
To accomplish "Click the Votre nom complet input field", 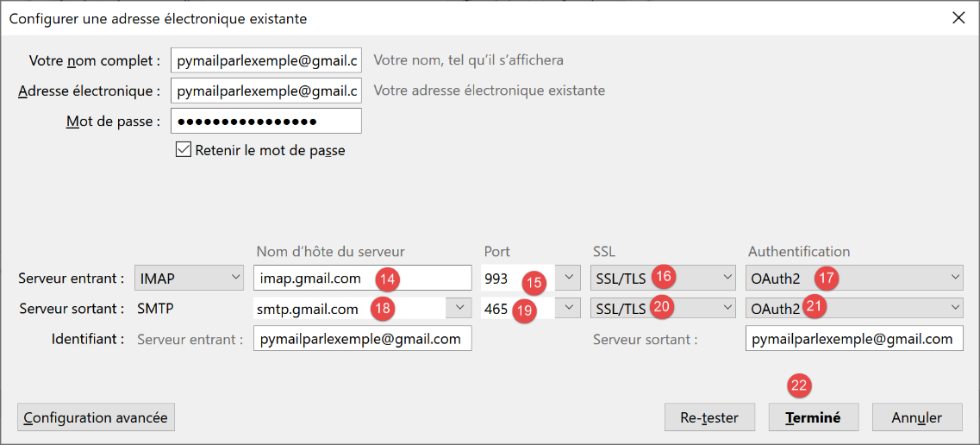I will (x=265, y=60).
